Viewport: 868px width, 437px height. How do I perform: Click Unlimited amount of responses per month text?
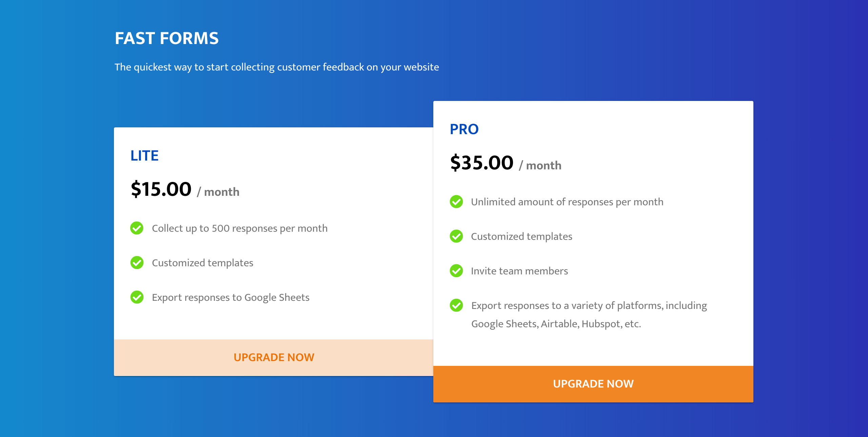[567, 202]
